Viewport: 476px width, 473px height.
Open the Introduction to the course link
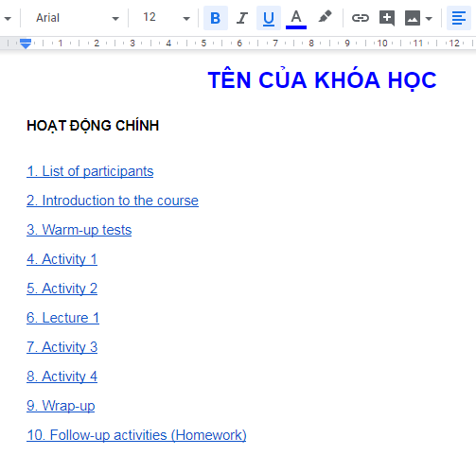[113, 201]
